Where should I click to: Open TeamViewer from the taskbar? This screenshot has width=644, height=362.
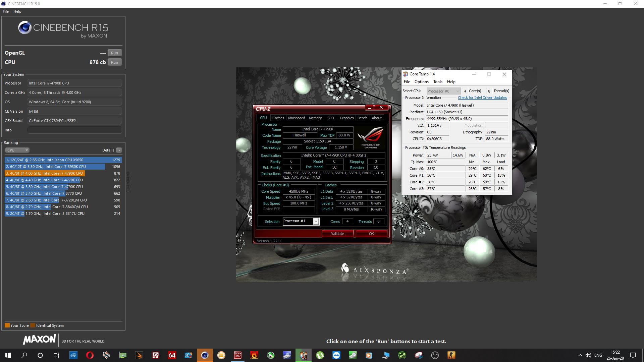(x=336, y=355)
